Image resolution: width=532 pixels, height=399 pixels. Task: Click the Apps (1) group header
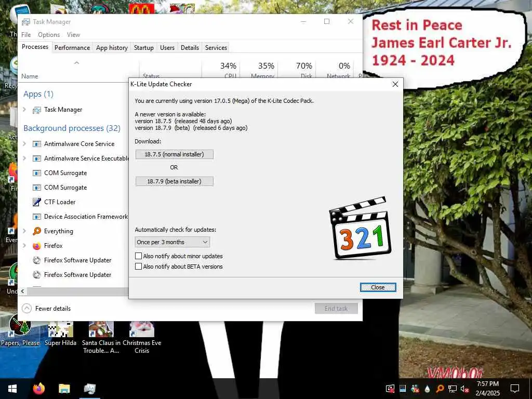click(x=38, y=94)
